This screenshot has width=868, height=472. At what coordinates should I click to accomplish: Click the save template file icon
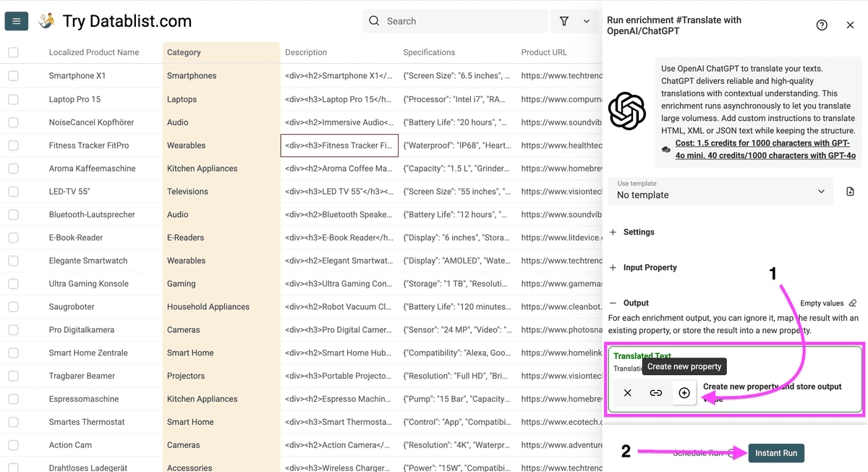(850, 192)
